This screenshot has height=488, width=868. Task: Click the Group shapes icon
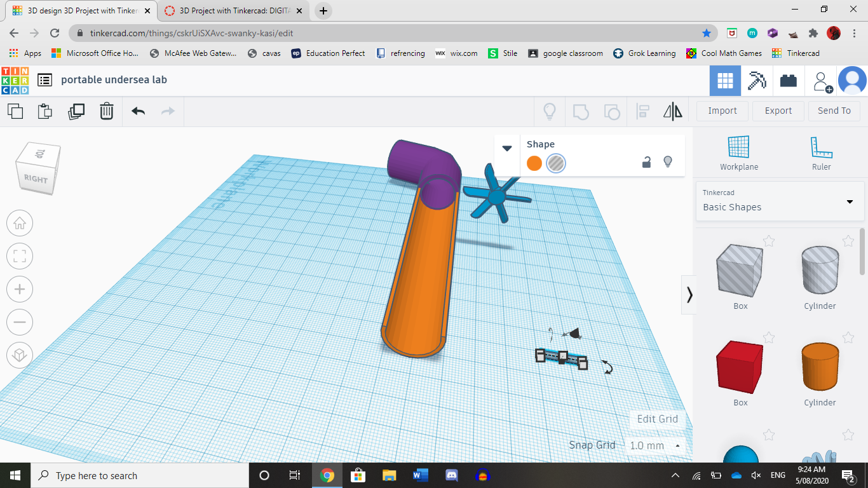[581, 112]
